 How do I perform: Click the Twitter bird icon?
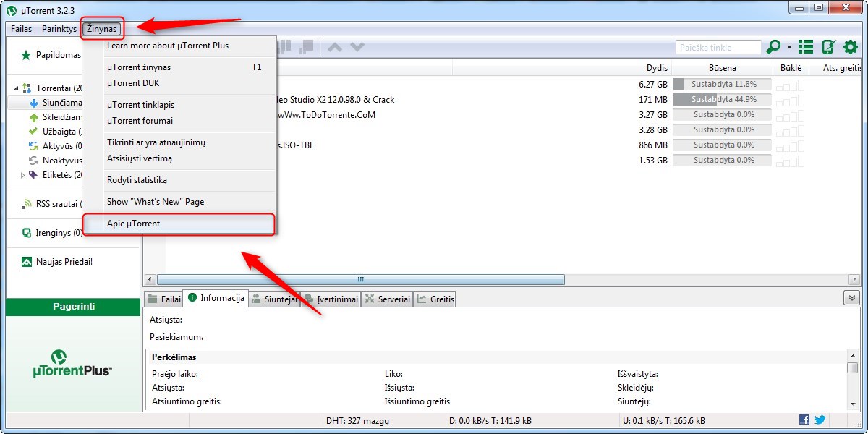[x=820, y=420]
